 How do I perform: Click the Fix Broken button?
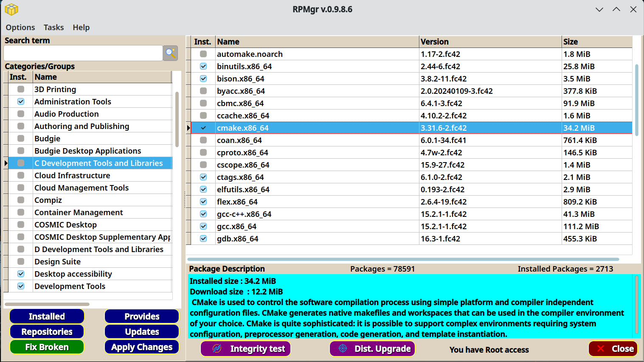(x=47, y=347)
